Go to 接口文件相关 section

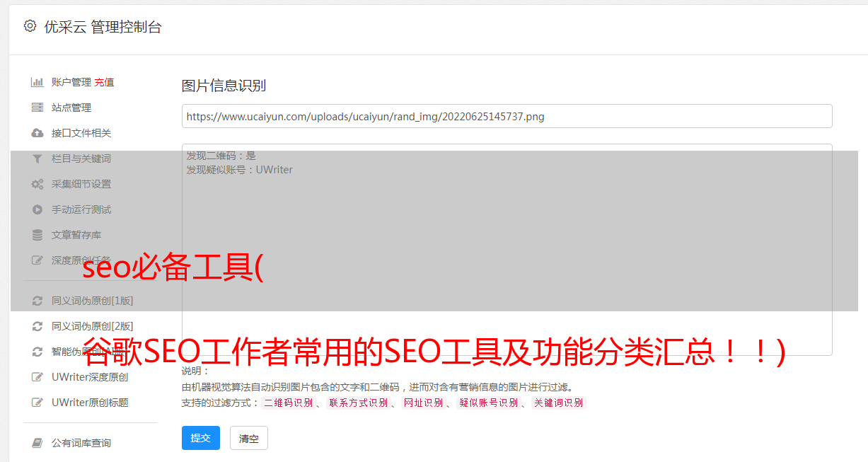click(x=81, y=133)
